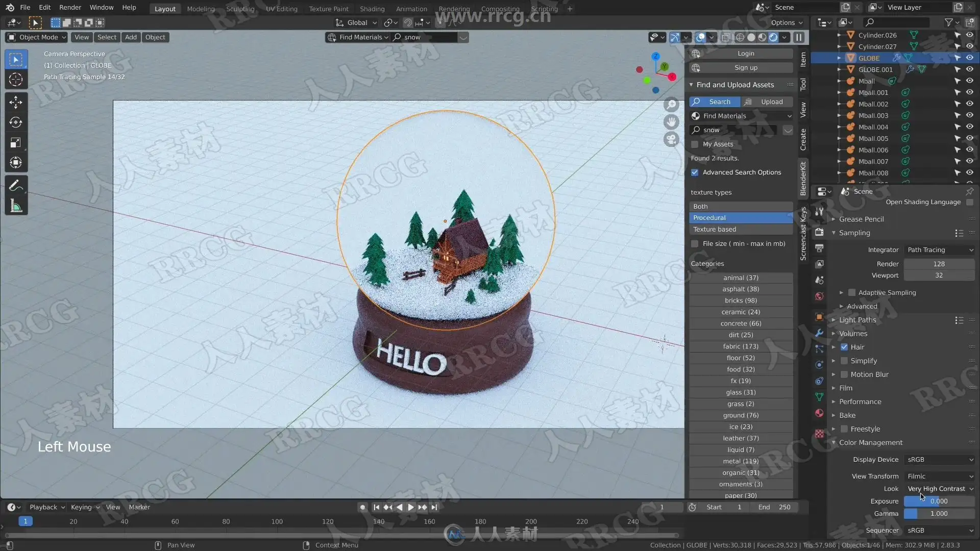Click the zoom magnifier viewport icon
The width and height of the screenshot is (980, 551).
pos(671,105)
